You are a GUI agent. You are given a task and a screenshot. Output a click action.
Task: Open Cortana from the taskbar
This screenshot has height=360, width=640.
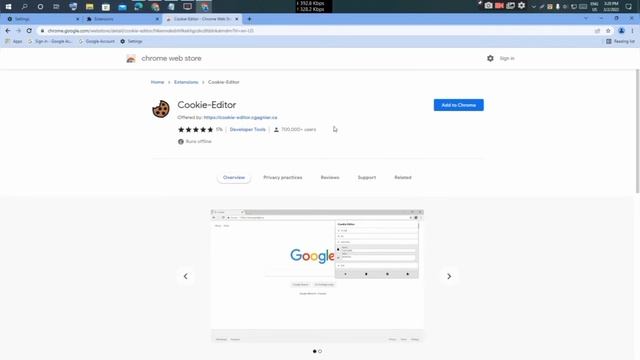pos(40,7)
